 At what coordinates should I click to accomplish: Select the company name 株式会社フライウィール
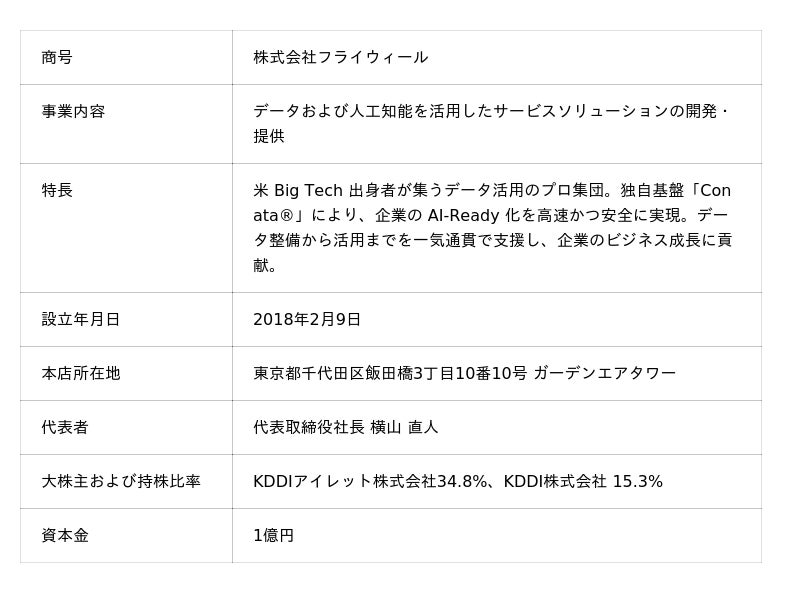click(x=340, y=57)
